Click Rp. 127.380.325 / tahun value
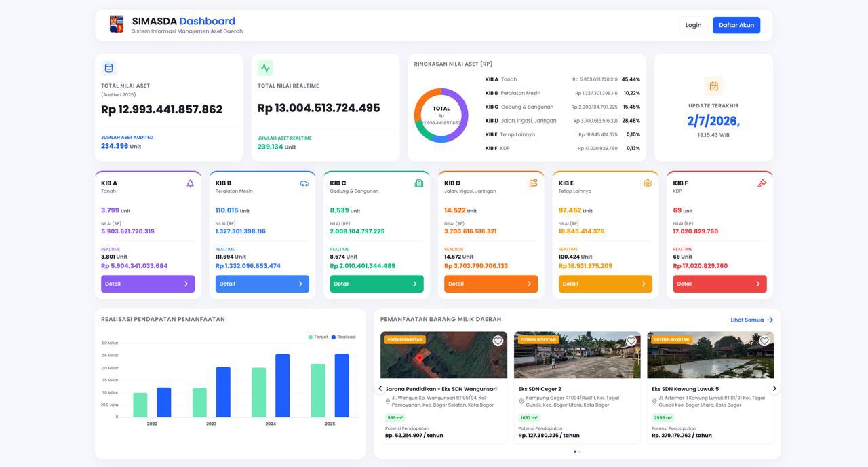868x467 pixels. tap(549, 436)
